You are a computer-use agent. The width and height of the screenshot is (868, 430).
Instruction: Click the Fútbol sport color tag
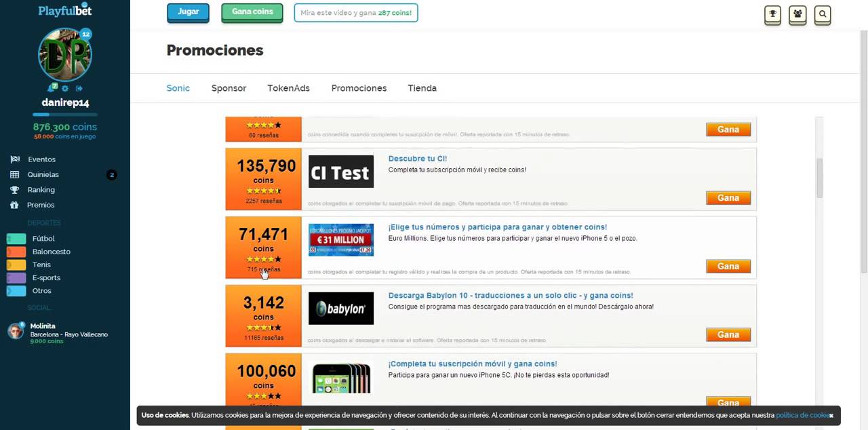tap(16, 239)
